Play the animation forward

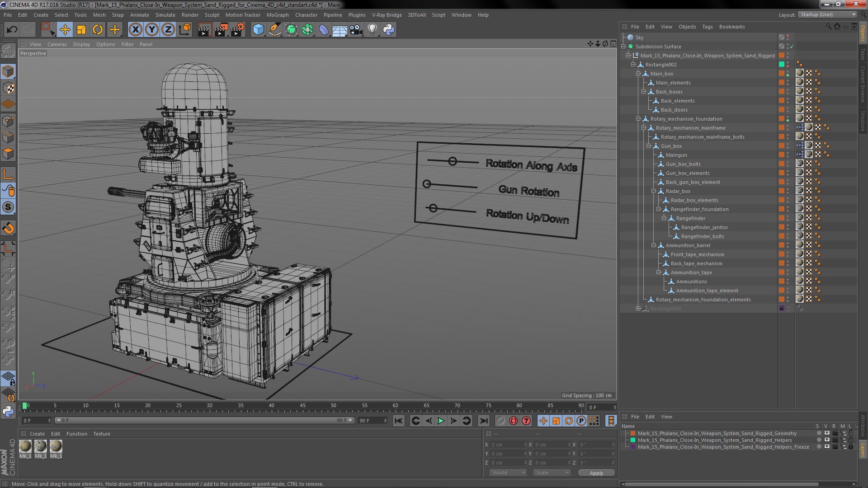(x=441, y=421)
